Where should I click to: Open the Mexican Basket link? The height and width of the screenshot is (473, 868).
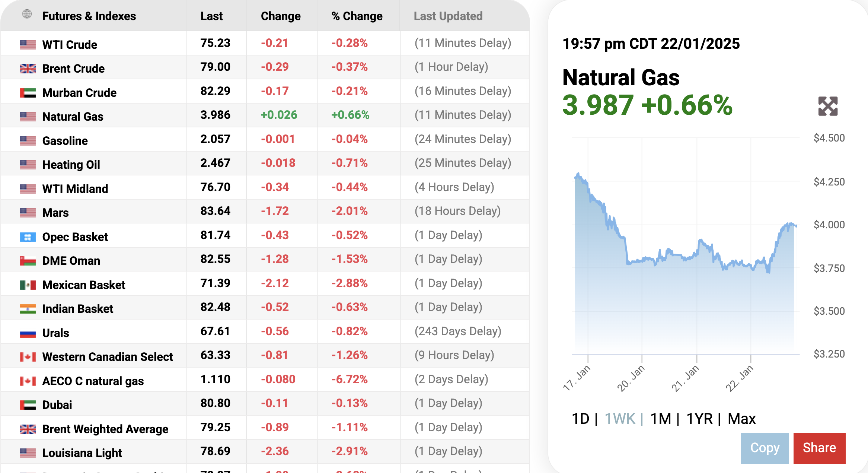tap(84, 285)
